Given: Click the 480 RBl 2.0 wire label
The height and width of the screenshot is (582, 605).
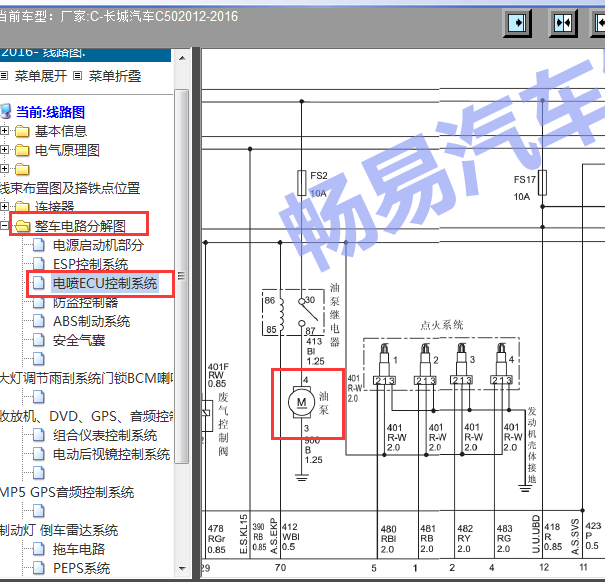Looking at the screenshot, I should (x=388, y=539).
